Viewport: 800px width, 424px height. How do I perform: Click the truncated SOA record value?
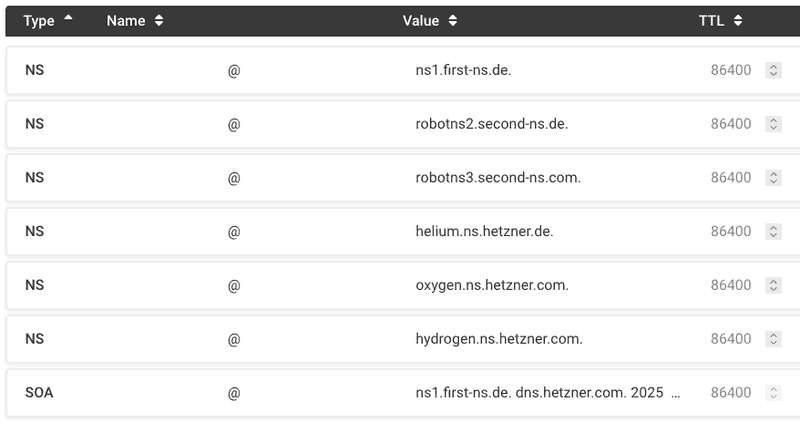click(x=547, y=393)
